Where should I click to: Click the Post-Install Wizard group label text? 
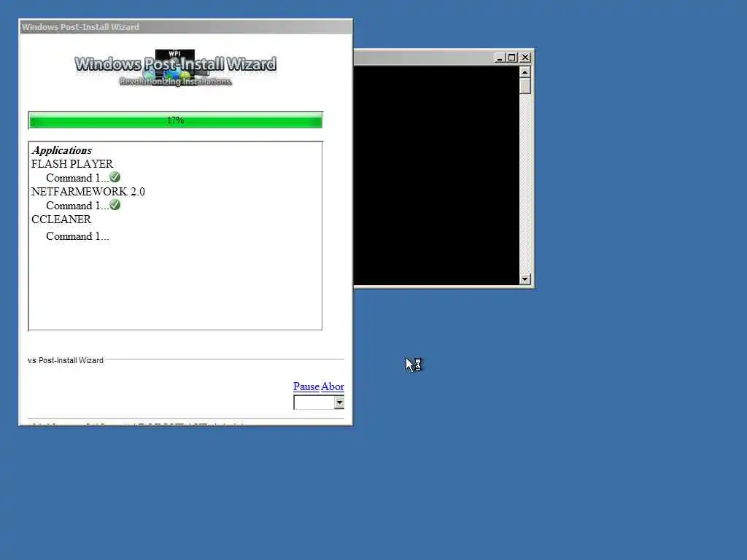pos(65,360)
